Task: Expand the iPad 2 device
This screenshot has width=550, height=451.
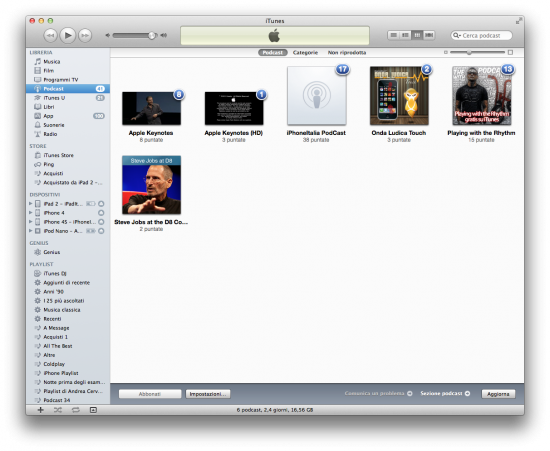Action: click(x=31, y=204)
